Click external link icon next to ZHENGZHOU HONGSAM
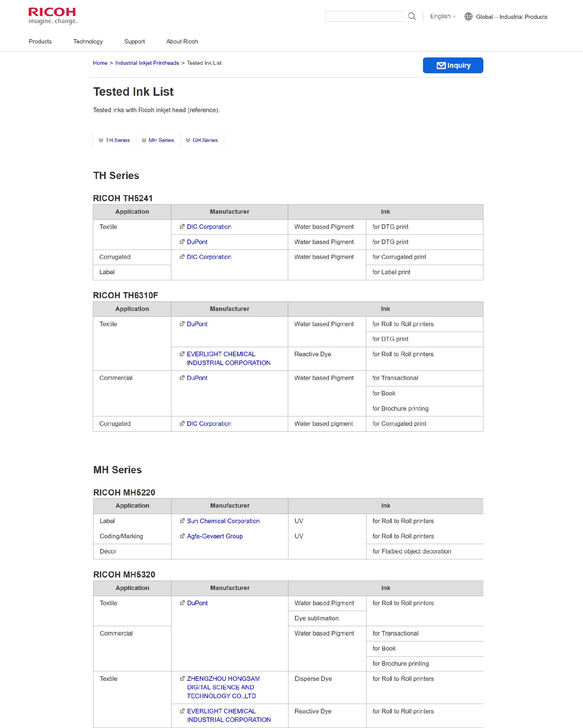 182,678
